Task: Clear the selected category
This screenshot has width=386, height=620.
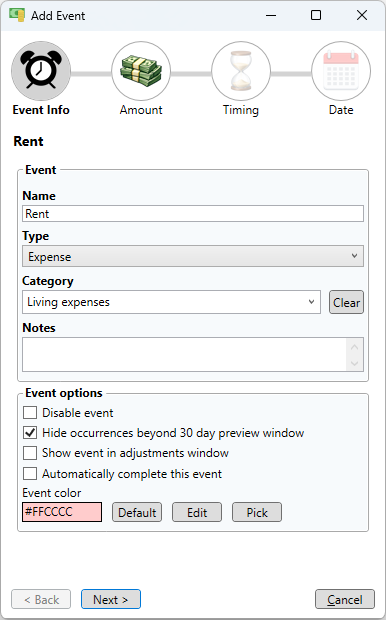Action: (x=346, y=302)
